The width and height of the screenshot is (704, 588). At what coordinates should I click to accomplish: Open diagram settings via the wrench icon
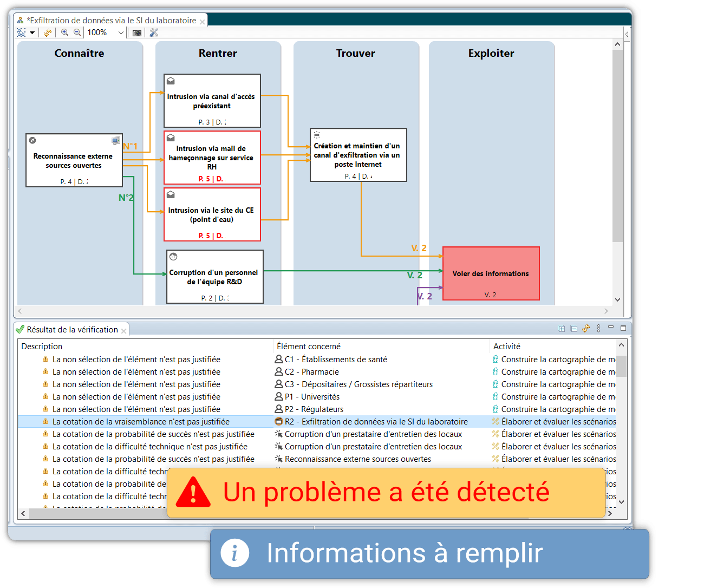tap(154, 32)
